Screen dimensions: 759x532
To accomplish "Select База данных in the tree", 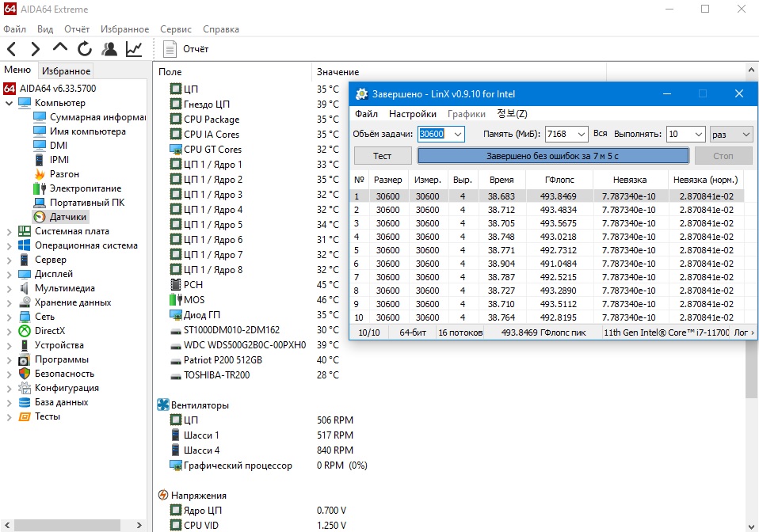I will (x=62, y=402).
